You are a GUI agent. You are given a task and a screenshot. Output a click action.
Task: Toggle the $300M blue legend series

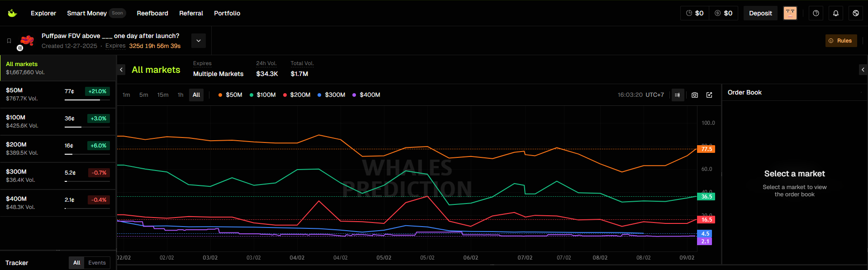[x=331, y=95]
